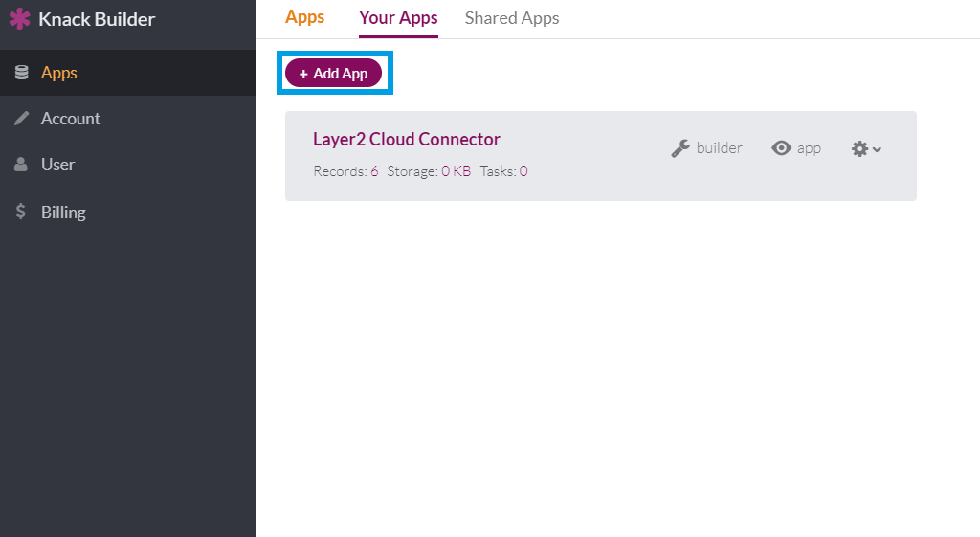The image size is (980, 537).
Task: Switch to the Your Apps tab
Action: coord(398,18)
